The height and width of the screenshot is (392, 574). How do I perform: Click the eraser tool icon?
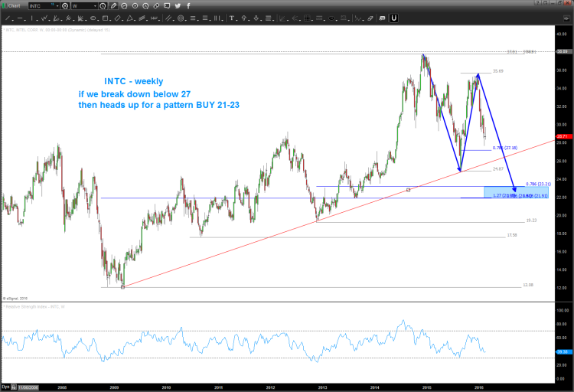370,18
